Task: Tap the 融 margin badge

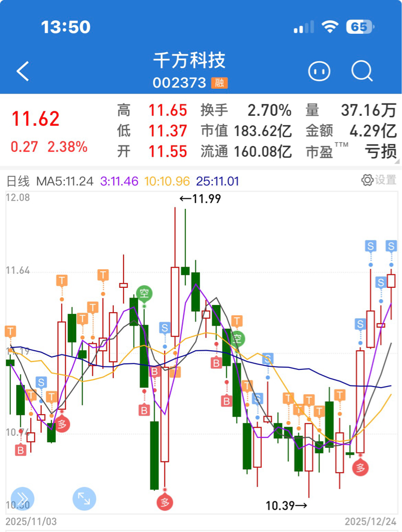Action: point(219,83)
